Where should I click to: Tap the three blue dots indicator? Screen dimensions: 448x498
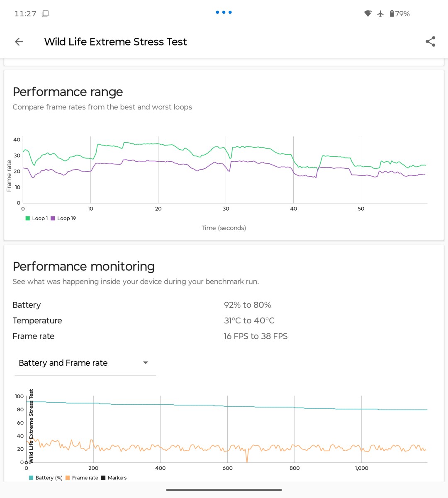(224, 12)
